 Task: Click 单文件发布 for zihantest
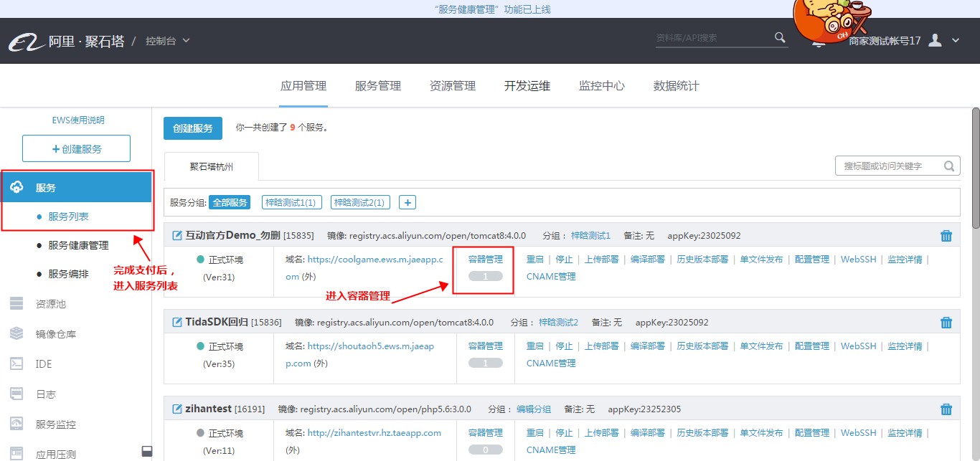(762, 433)
